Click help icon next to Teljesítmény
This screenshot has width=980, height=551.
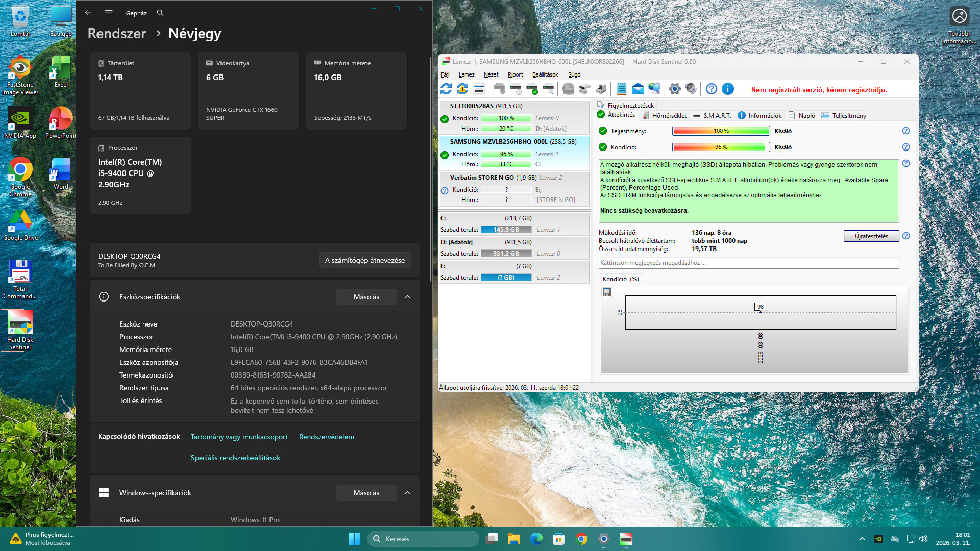(x=906, y=131)
